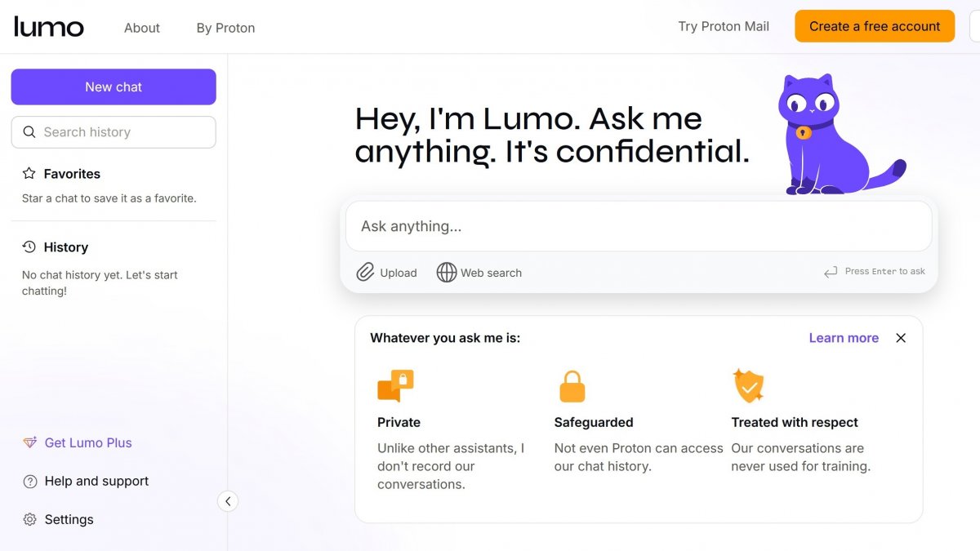
Task: Open Settings gear in sidebar
Action: tap(30, 520)
